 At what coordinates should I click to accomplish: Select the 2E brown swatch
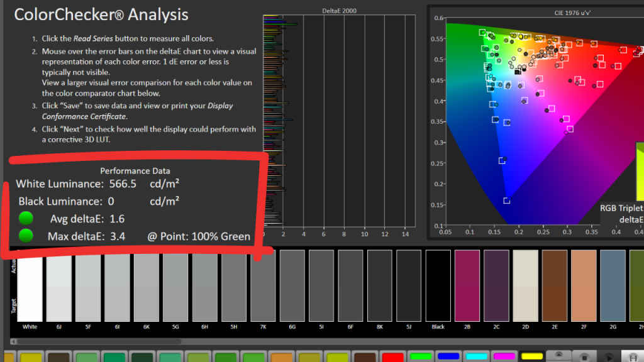pyautogui.click(x=555, y=286)
